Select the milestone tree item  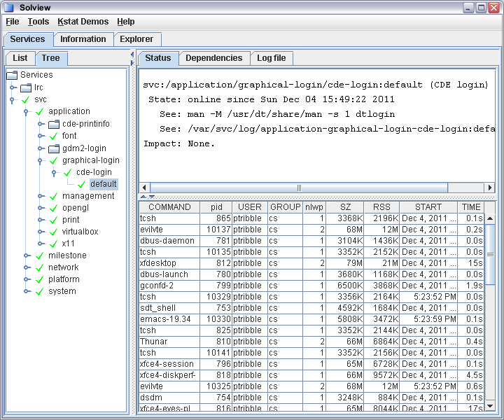point(67,255)
